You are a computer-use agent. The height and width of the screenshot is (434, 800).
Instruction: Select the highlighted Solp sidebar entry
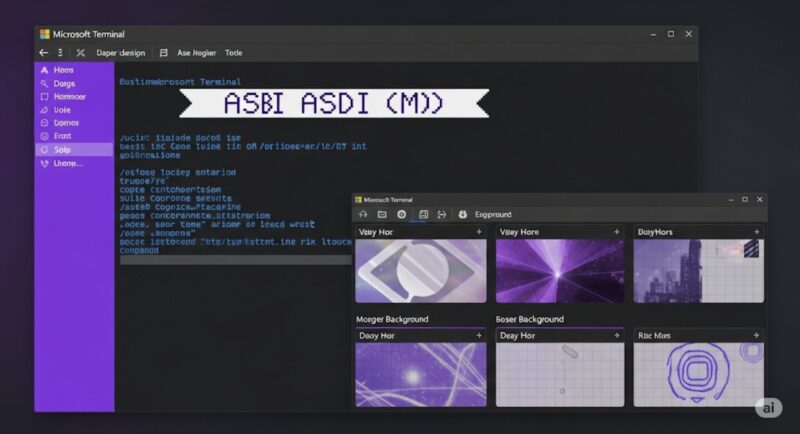tap(74, 149)
